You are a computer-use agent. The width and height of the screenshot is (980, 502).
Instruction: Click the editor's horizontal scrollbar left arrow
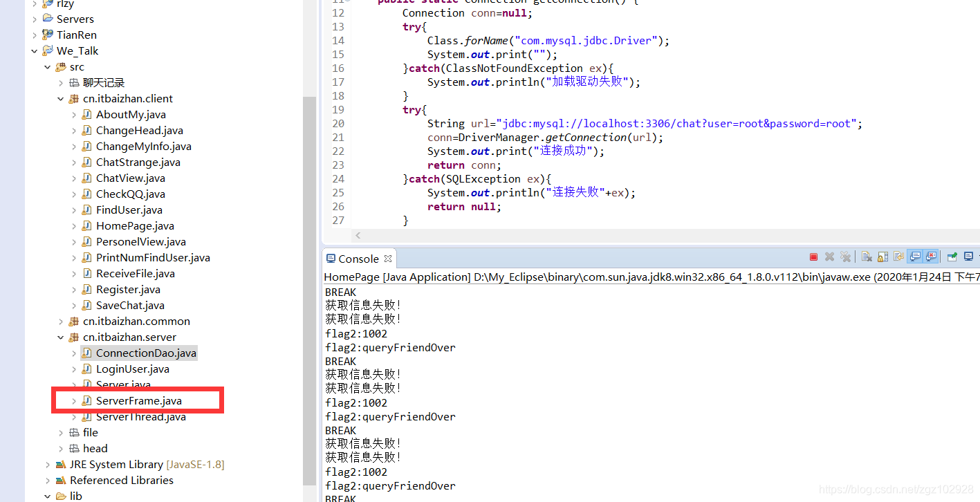358,235
